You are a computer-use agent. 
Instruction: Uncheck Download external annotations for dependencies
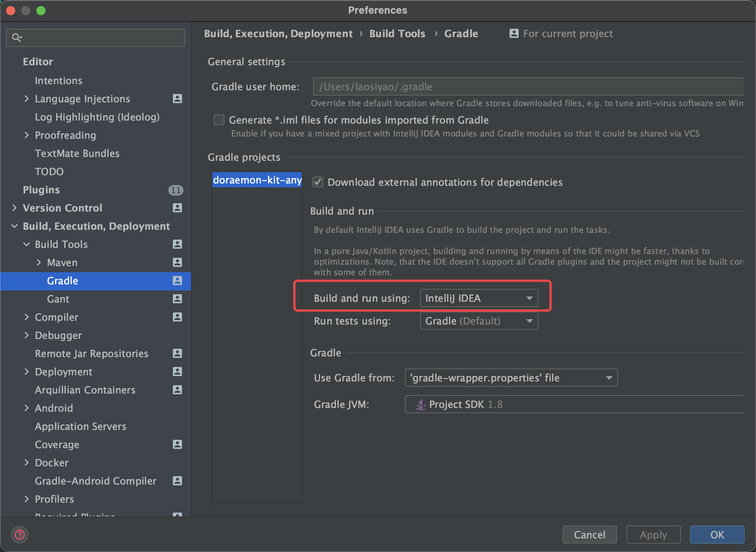[x=317, y=182]
